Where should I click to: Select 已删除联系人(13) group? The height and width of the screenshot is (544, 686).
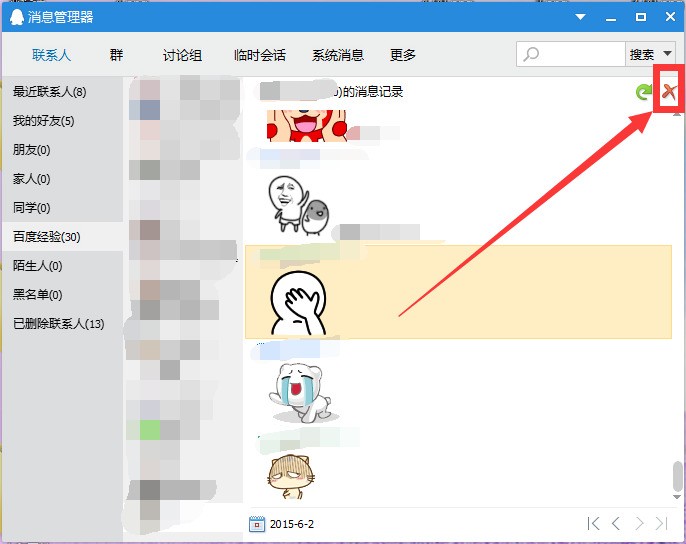tap(62, 323)
